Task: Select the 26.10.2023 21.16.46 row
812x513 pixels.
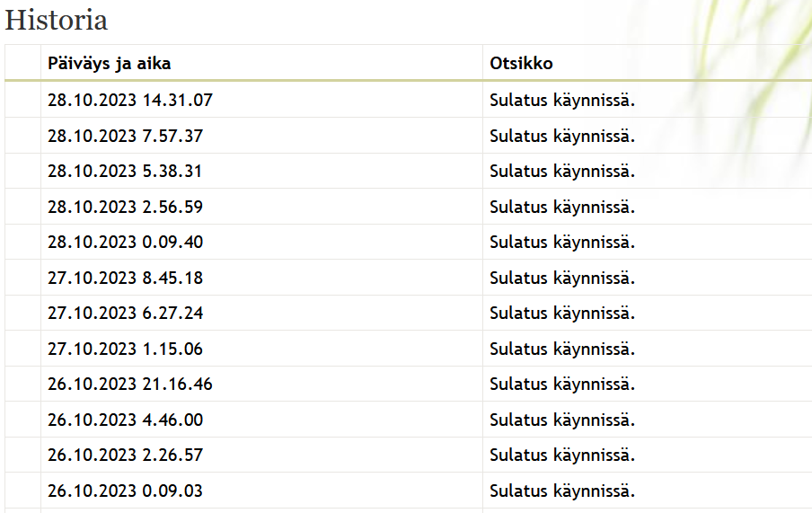Action: 130,384
